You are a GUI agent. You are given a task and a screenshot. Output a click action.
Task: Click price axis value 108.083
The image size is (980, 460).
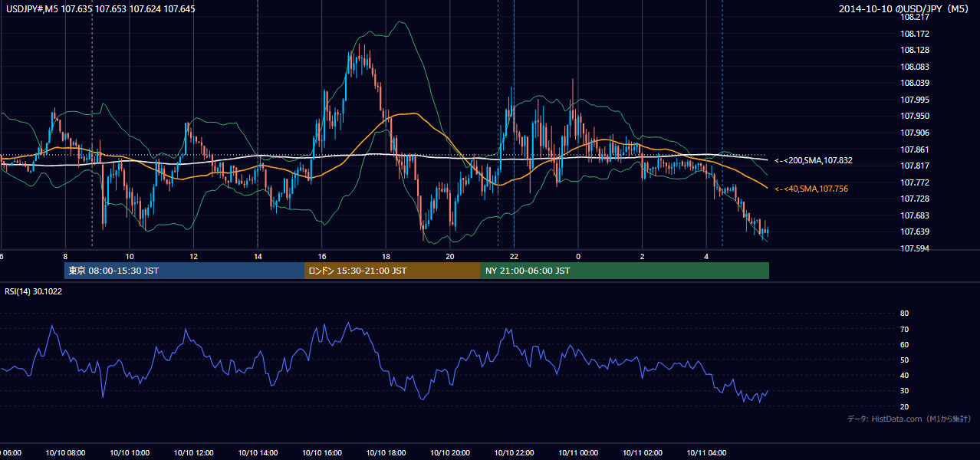pyautogui.click(x=915, y=67)
